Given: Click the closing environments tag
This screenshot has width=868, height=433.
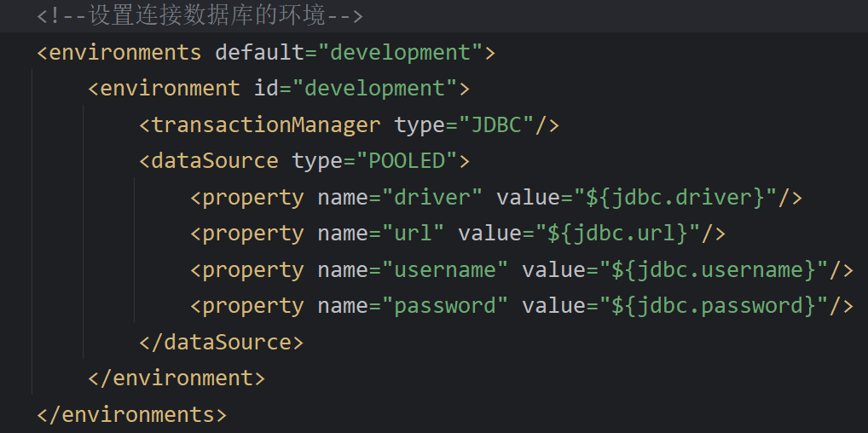Looking at the screenshot, I should [x=132, y=415].
